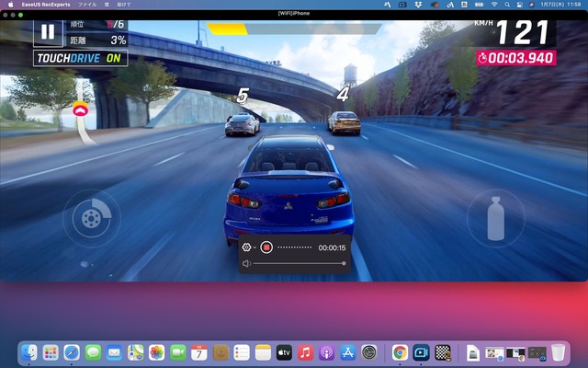The width and height of the screenshot is (588, 368).
Task: Open Podcasts from the Dock
Action: [327, 352]
